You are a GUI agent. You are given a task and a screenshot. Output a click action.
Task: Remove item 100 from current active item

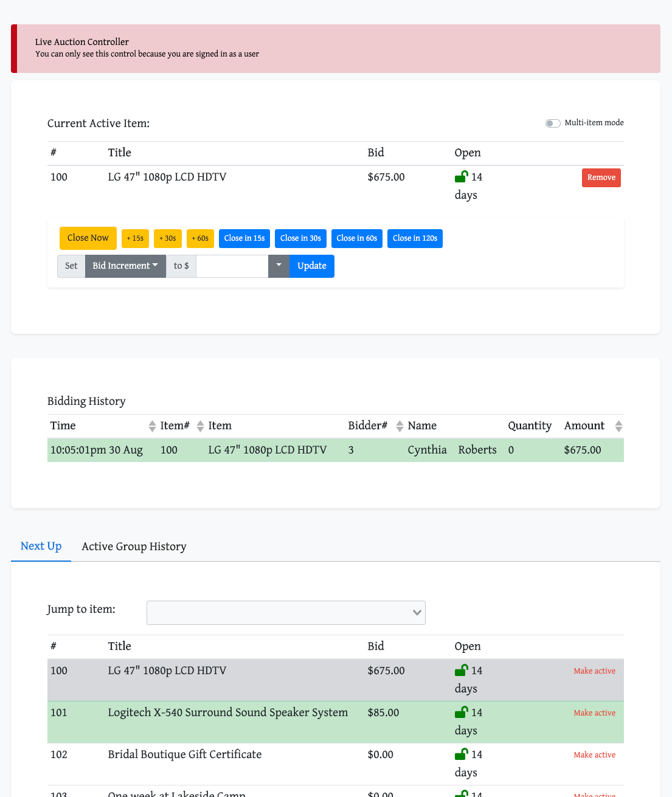tap(601, 178)
